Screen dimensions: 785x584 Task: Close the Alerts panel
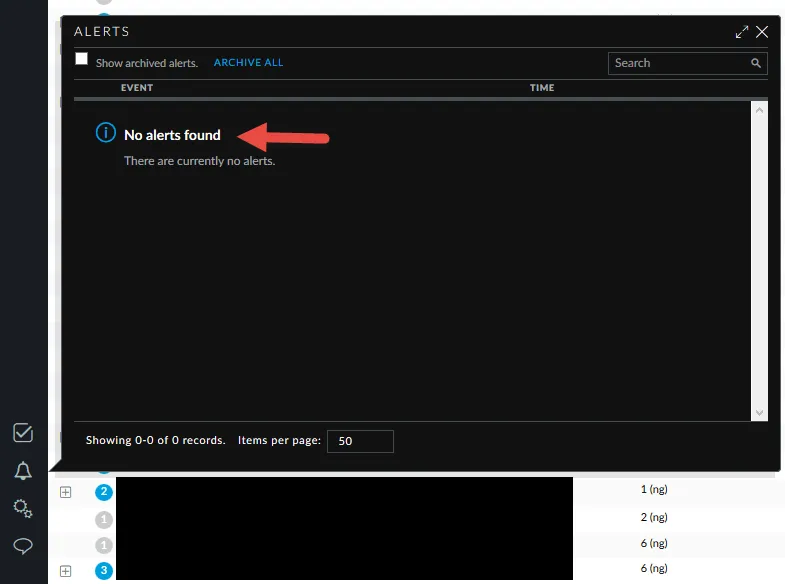tap(762, 32)
